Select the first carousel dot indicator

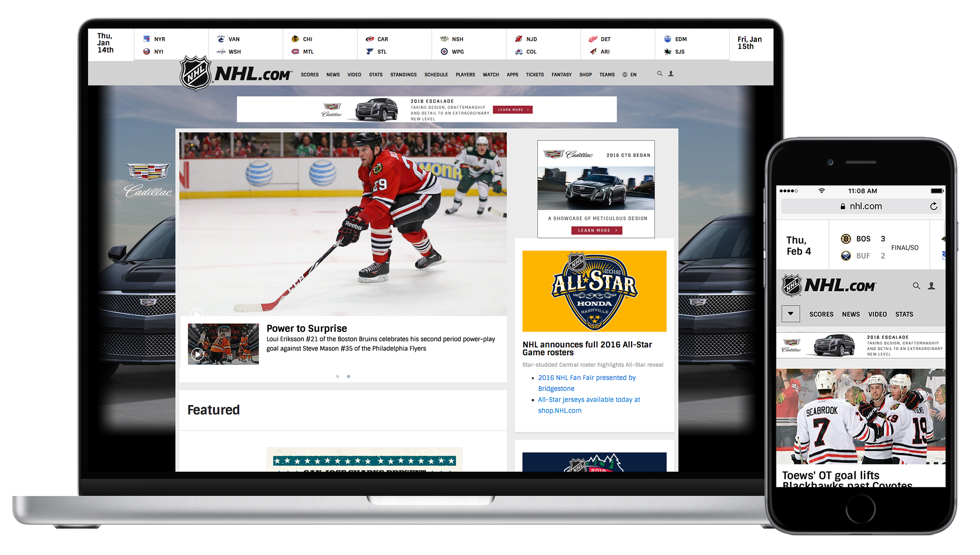[x=337, y=376]
